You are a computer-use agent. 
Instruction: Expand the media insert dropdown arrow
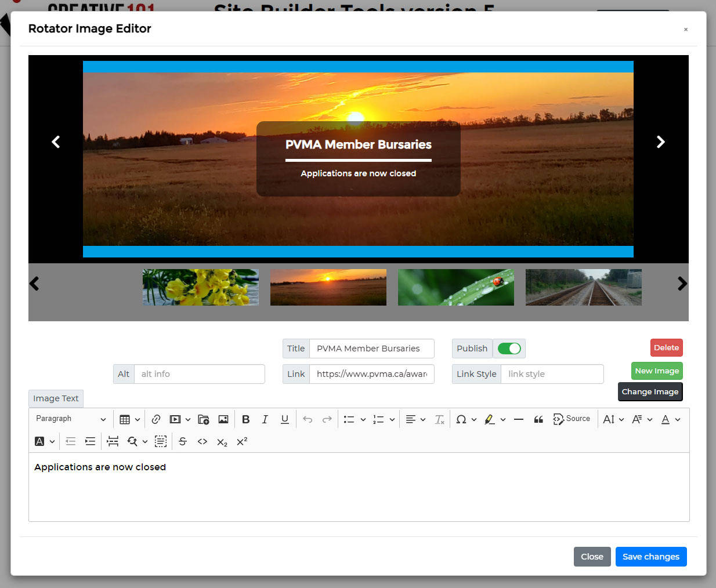click(x=188, y=419)
